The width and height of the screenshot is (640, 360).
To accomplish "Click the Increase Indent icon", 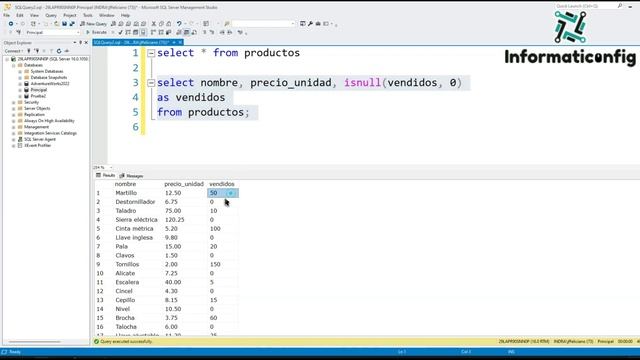I will tap(230, 32).
